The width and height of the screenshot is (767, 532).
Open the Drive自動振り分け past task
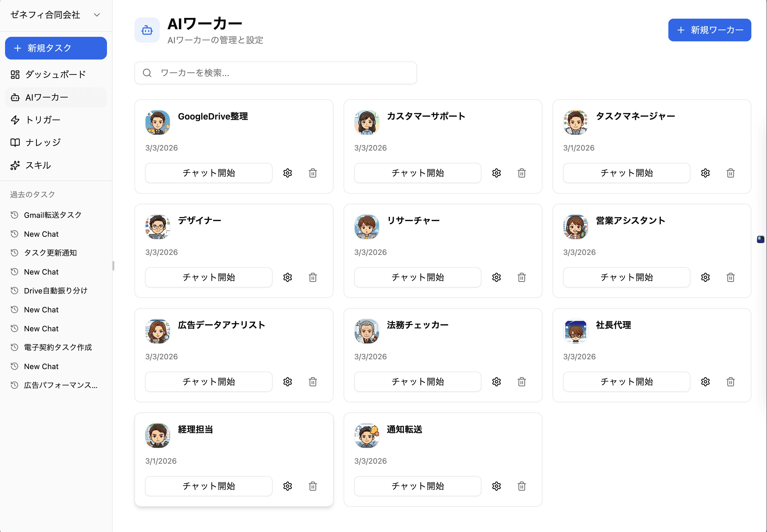point(55,290)
